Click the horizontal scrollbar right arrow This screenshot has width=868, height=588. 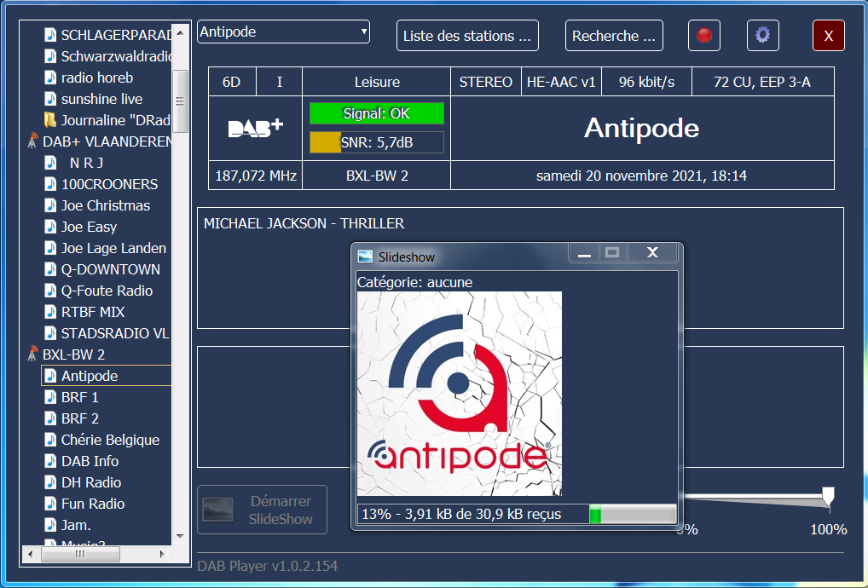(162, 554)
